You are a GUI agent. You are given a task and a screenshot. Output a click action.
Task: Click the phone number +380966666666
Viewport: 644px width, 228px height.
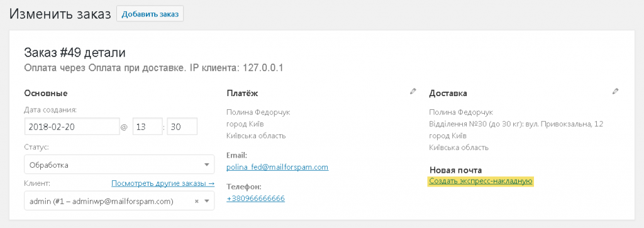point(255,199)
